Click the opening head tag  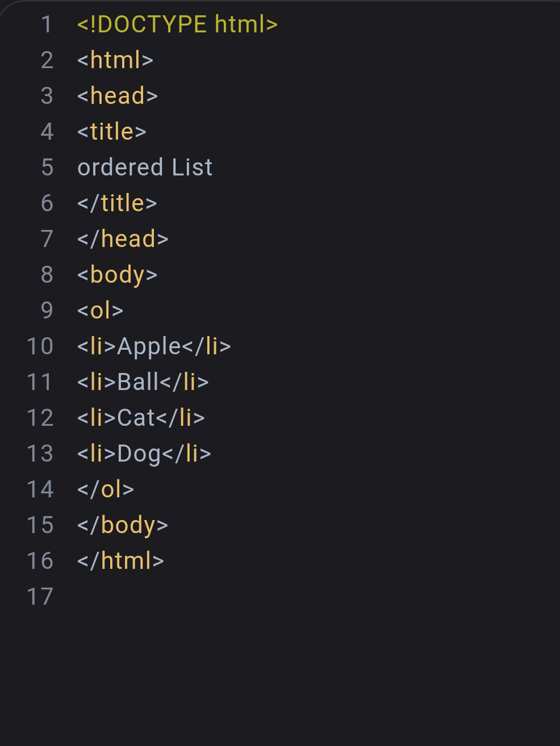coord(118,96)
